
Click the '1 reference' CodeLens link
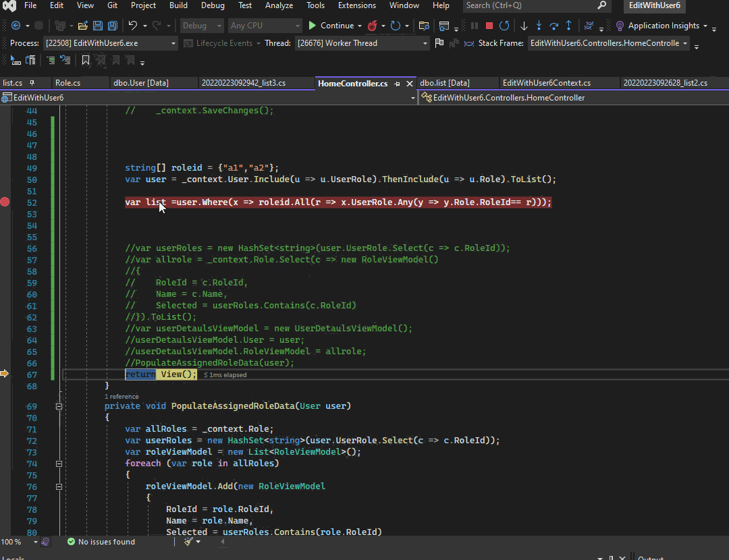[x=122, y=397]
